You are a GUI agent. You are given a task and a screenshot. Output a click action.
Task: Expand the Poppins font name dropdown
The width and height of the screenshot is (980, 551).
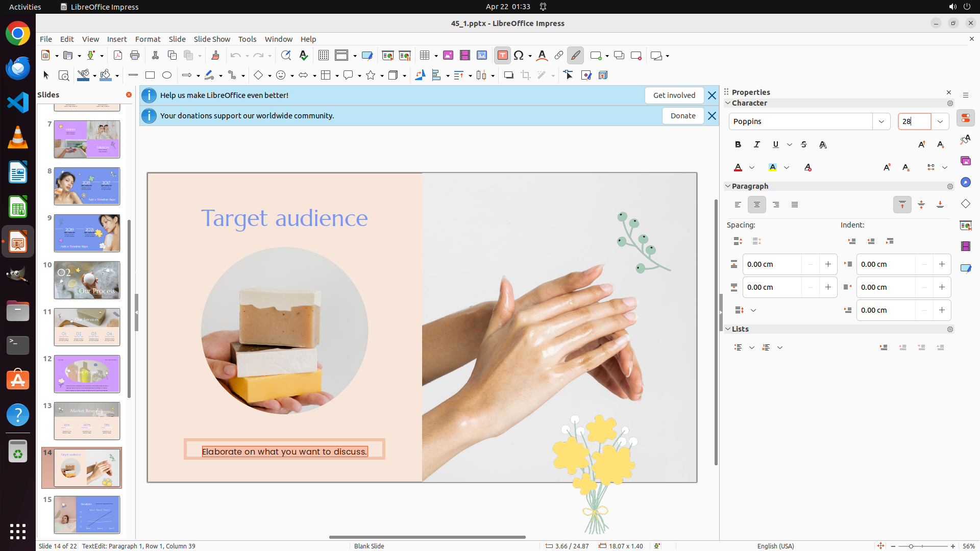click(x=881, y=121)
